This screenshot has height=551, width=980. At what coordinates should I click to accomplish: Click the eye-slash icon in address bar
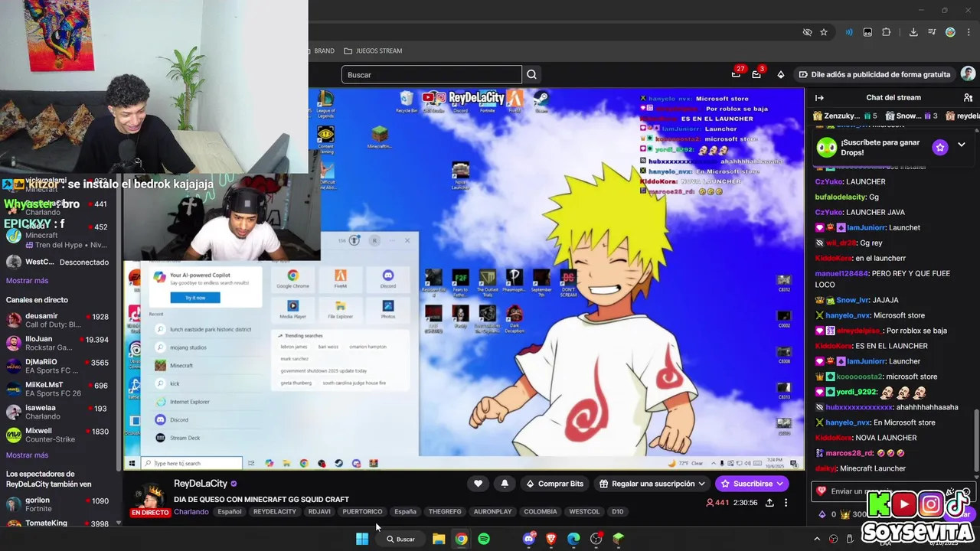(x=807, y=32)
